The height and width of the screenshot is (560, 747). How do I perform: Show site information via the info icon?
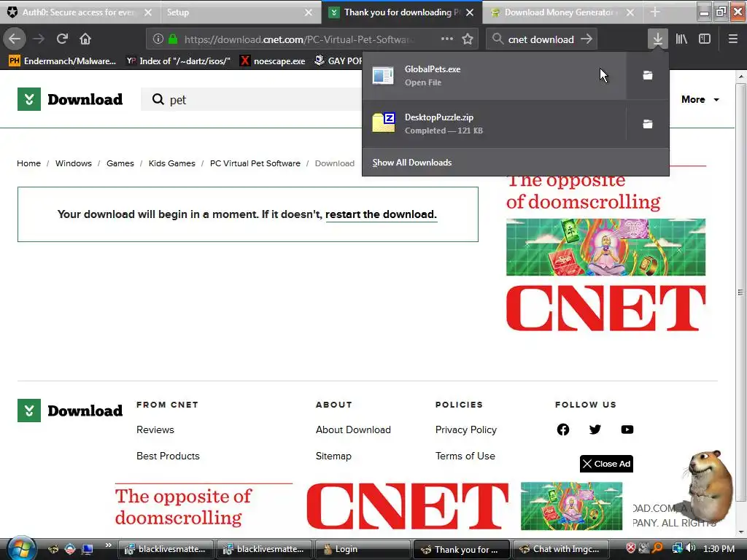[158, 39]
